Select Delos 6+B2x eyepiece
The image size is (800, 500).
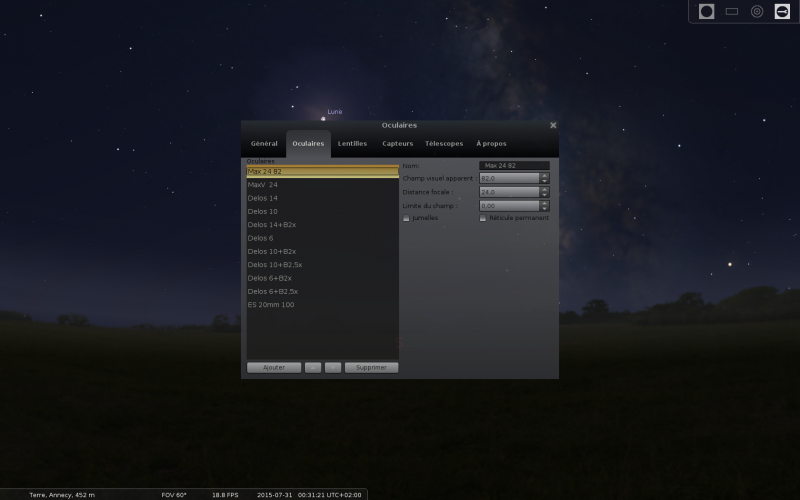pyautogui.click(x=322, y=278)
